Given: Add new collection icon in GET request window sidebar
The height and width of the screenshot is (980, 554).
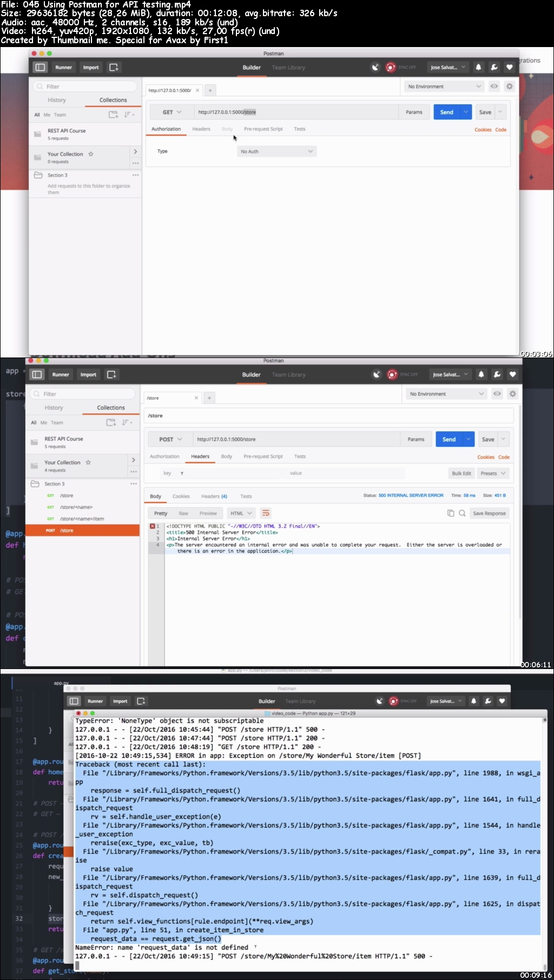Looking at the screenshot, I should point(113,114).
